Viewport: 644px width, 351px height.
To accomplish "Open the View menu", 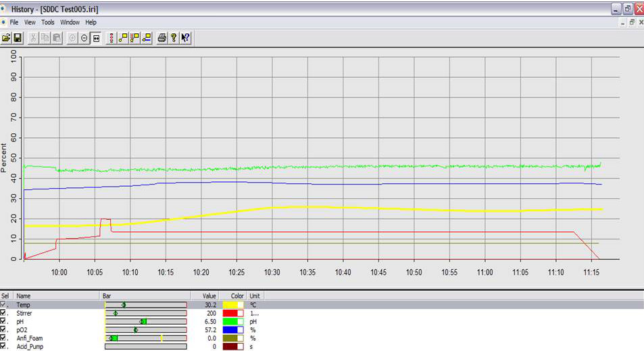I will pyautogui.click(x=30, y=22).
